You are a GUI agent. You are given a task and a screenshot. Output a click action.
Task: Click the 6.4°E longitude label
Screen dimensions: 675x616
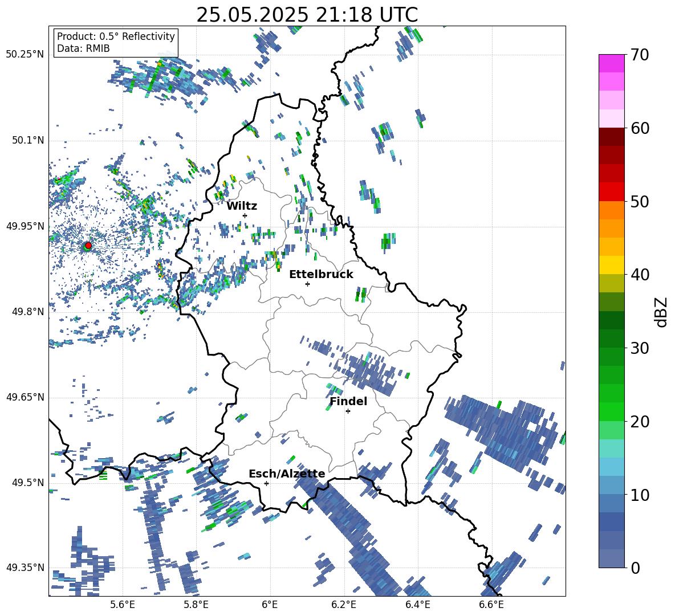coord(418,605)
